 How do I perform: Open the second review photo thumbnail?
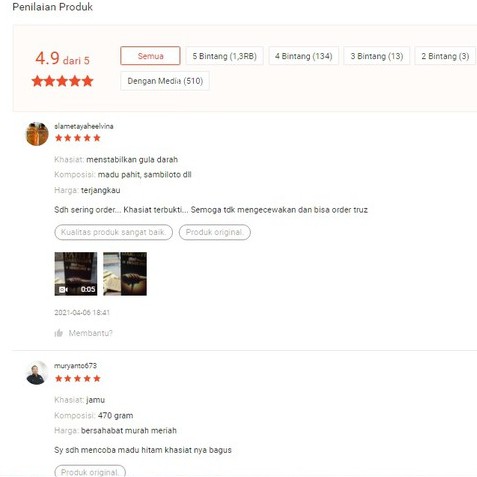point(125,274)
